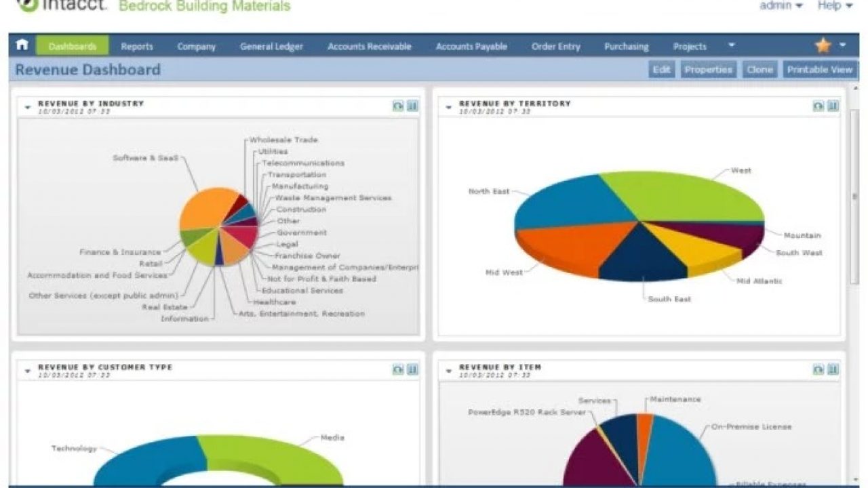This screenshot has height=488, width=868.
Task: Click the Wholesale Trade chart label
Action: [283, 140]
